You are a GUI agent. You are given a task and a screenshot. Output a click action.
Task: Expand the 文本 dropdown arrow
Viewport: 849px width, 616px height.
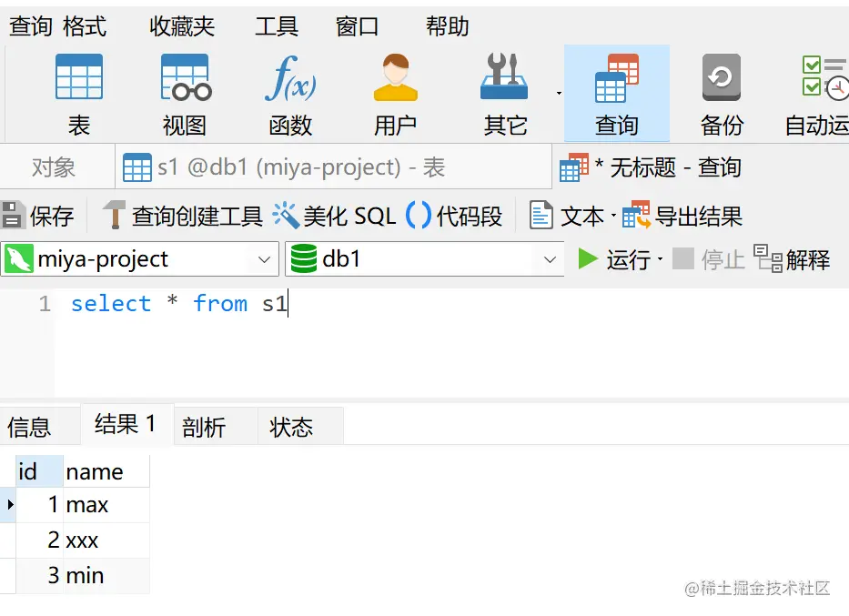click(x=613, y=216)
